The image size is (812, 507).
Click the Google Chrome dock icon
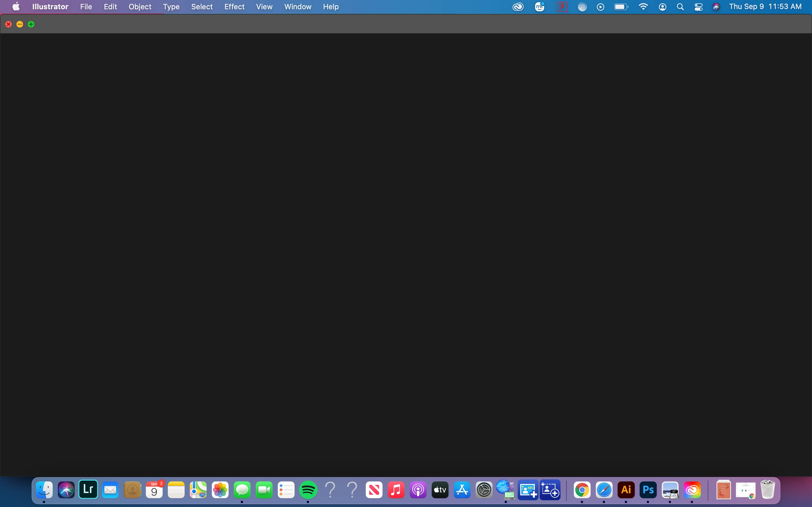(582, 490)
